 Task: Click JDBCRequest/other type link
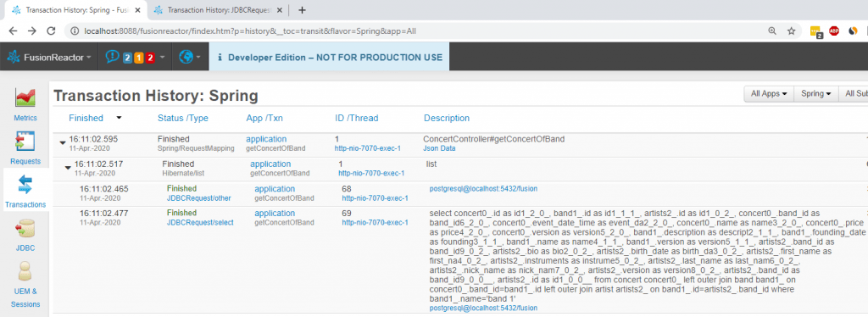[198, 198]
